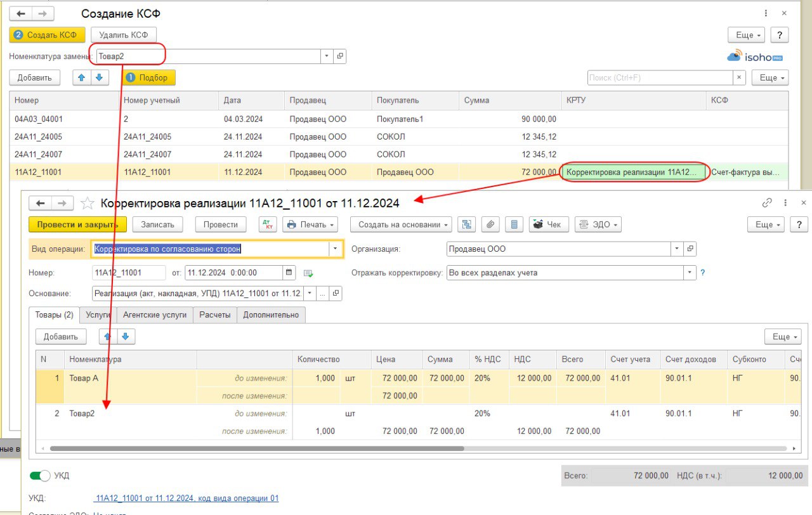Open help in Корректировка реализации window

point(799,225)
